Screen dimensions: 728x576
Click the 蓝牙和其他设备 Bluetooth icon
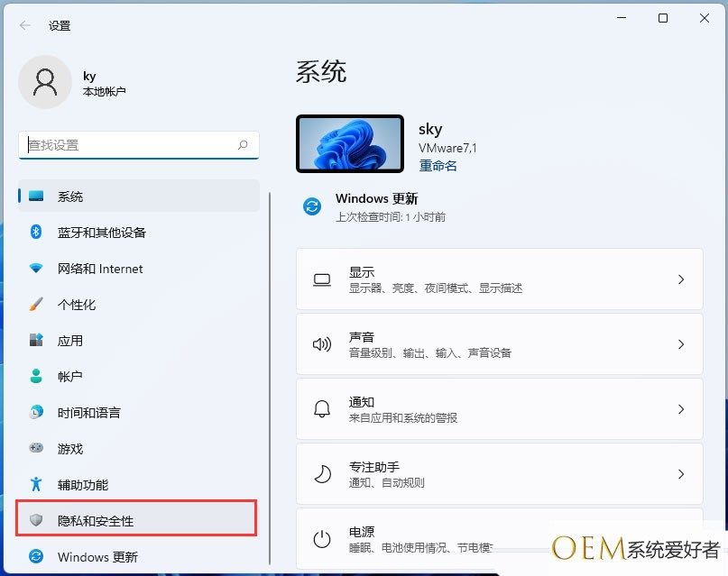(36, 233)
